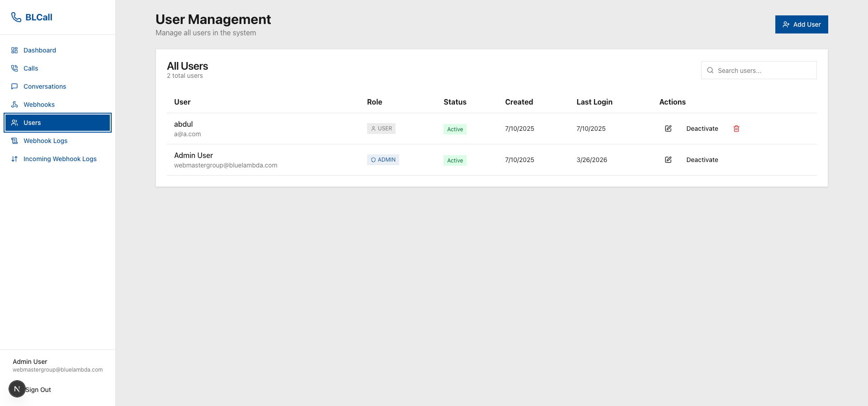Open Conversations from the sidebar
Viewport: 868px width, 406px height.
click(45, 86)
